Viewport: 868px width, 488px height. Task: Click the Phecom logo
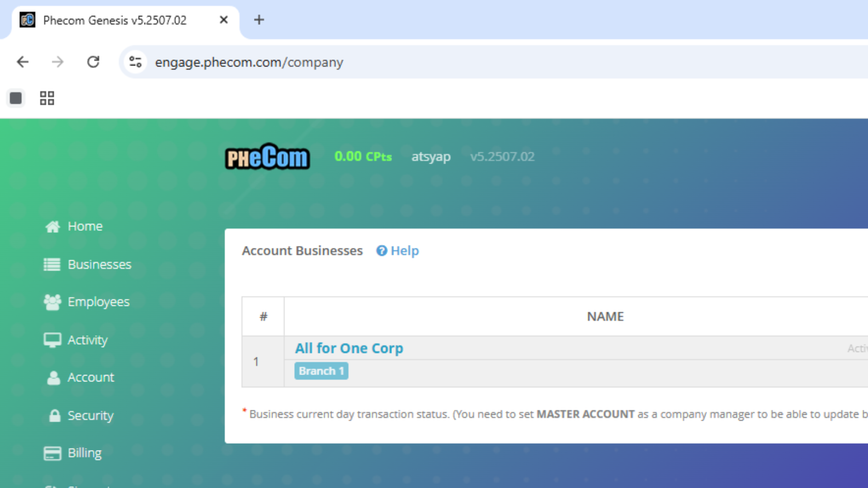click(268, 157)
